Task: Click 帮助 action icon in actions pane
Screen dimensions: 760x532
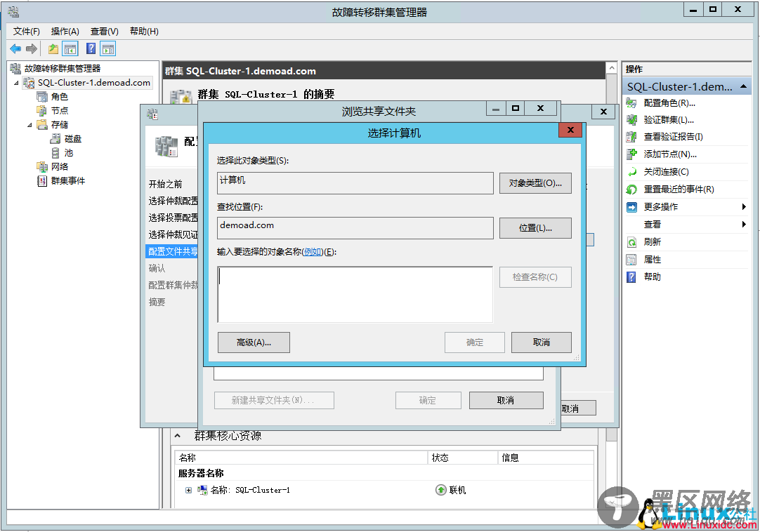Action: tap(631, 277)
